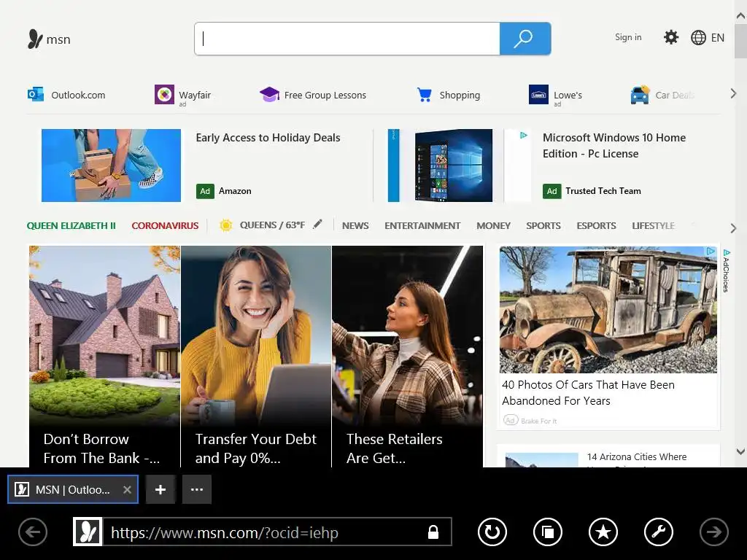Viewport: 747px width, 560px height.
Task: Open ENTERTAINMENT category
Action: 422,226
